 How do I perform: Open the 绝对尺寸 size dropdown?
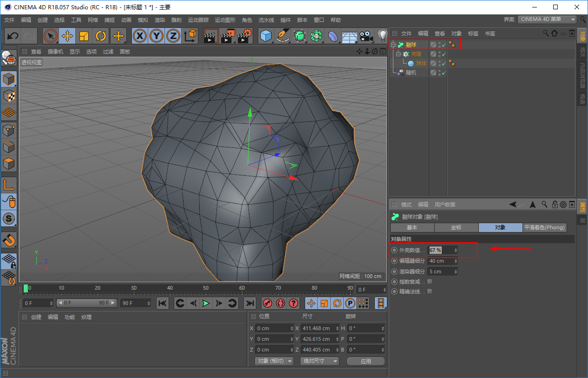click(x=320, y=361)
